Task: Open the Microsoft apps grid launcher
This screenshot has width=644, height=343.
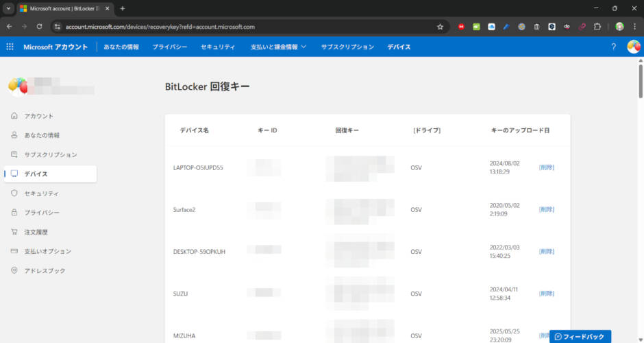Action: pos(10,47)
